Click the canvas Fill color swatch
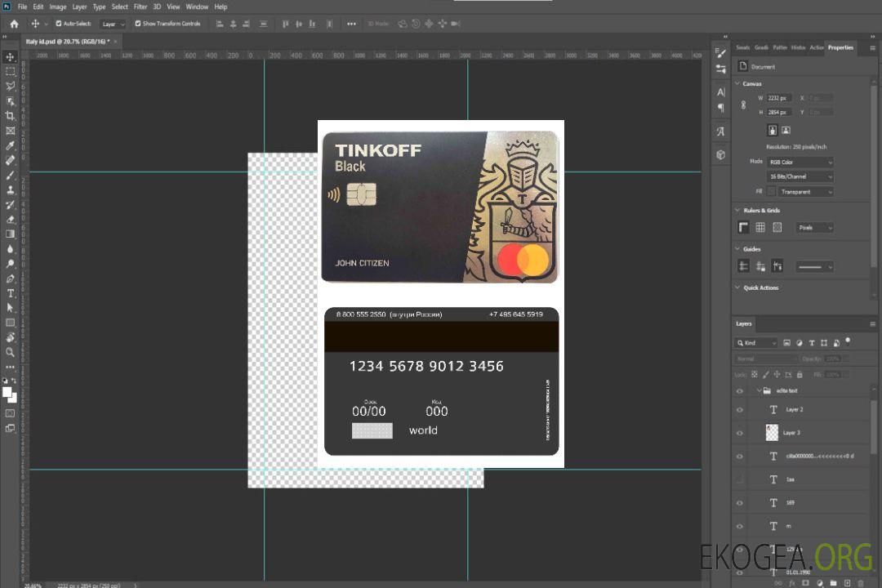The width and height of the screenshot is (882, 588). 772,192
